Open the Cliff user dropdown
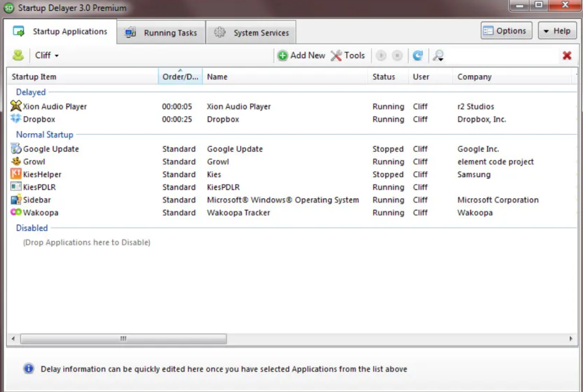The width and height of the screenshot is (583, 392). pos(47,55)
